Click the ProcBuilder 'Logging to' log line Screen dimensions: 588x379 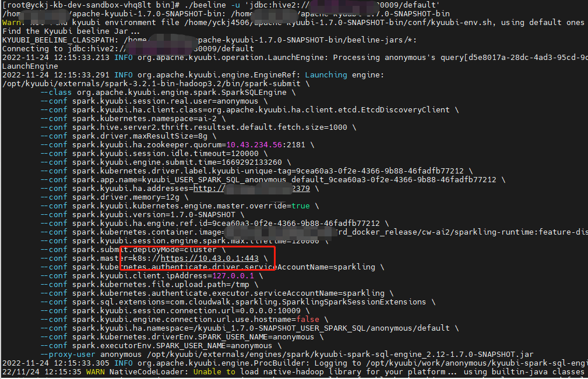point(295,363)
